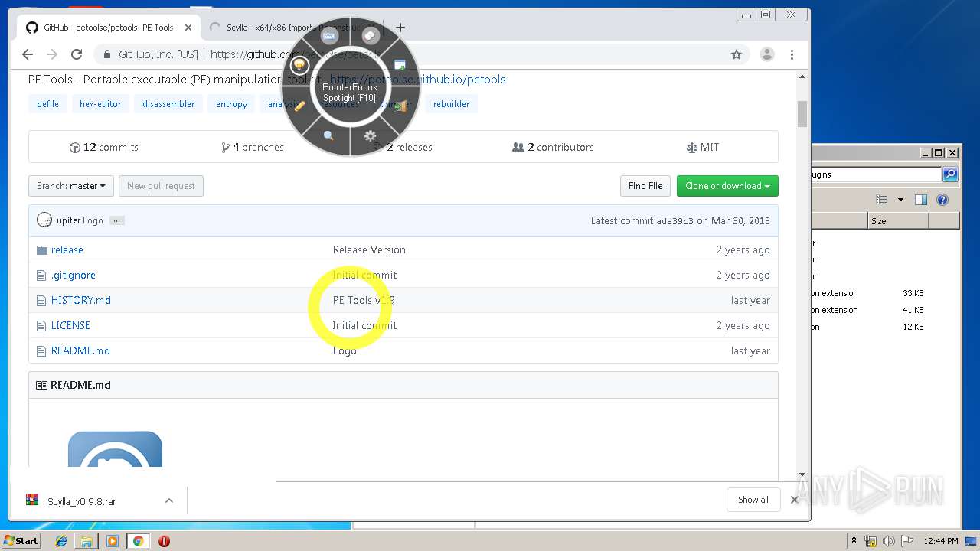Viewport: 980px width, 551px height.
Task: Go back in Chrome
Action: point(28,54)
